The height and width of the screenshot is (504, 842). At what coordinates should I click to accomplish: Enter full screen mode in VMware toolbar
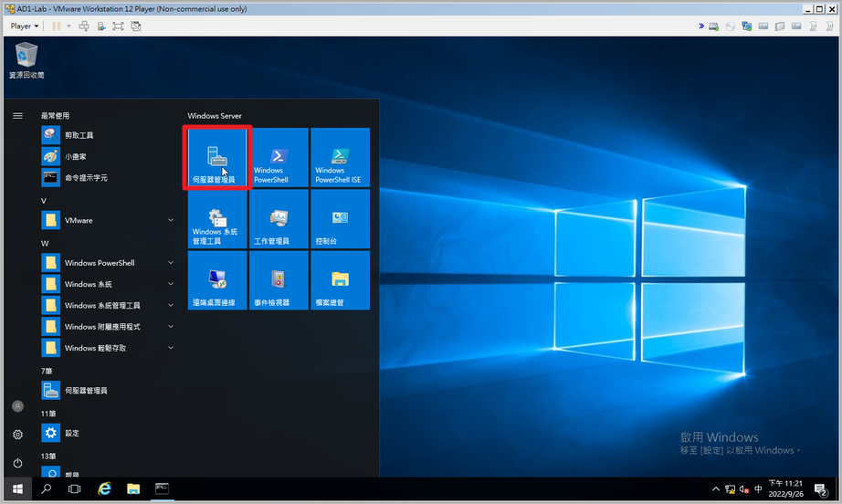point(118,26)
